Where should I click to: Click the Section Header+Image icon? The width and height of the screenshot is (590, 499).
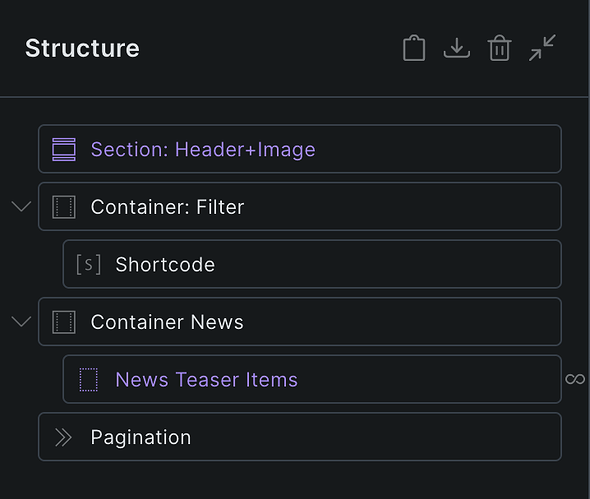pos(64,149)
